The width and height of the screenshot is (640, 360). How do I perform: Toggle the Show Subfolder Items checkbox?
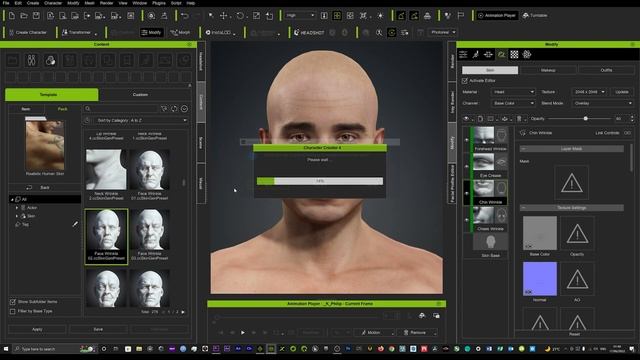(13, 302)
